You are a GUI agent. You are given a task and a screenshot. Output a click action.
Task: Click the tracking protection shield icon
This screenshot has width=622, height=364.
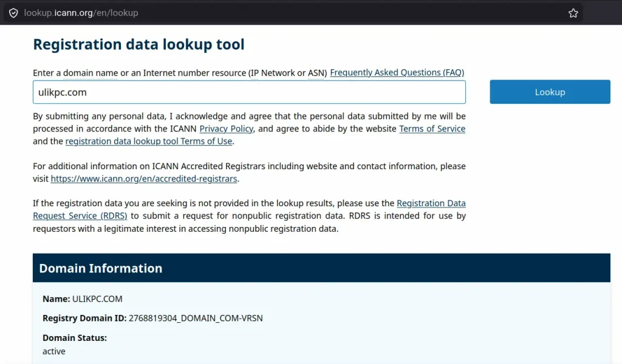(x=13, y=13)
